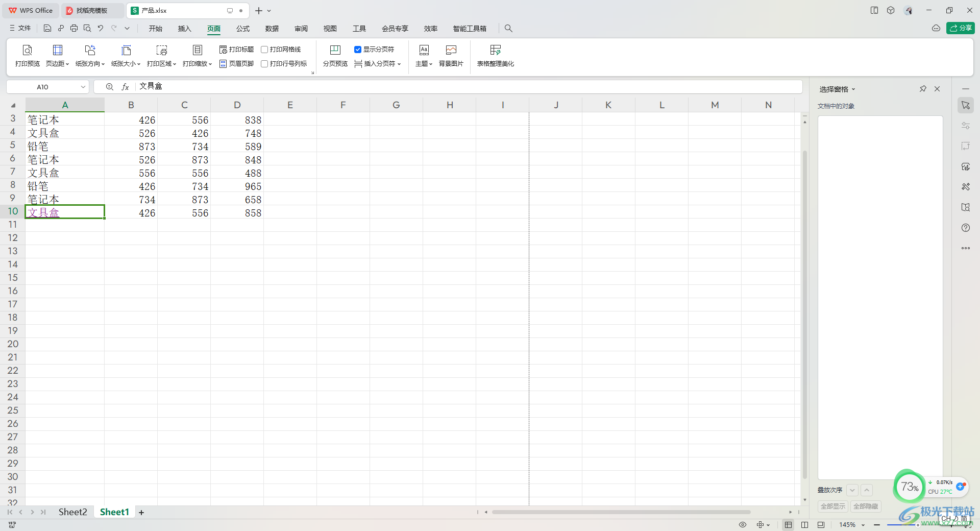The width and height of the screenshot is (980, 531).
Task: Click the formula bar showing 文具盒
Action: click(x=468, y=86)
